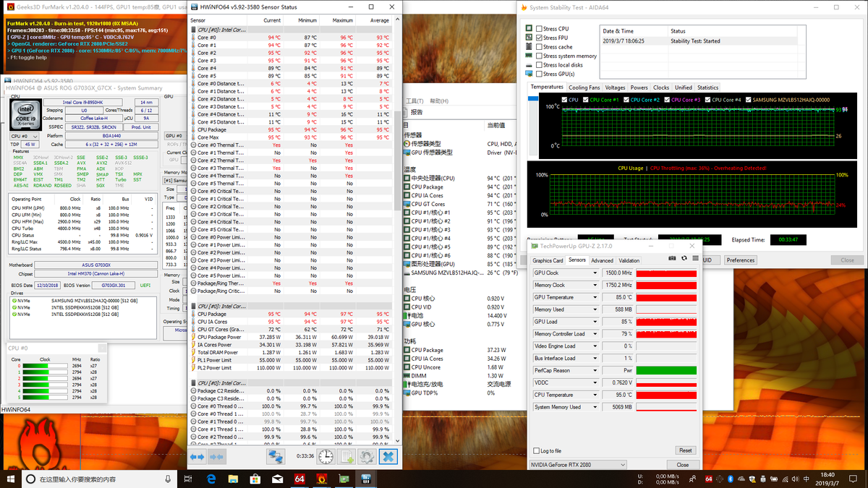The height and width of the screenshot is (488, 868).
Task: Click the clock reset timer icon in HWiNFO
Action: 326,457
